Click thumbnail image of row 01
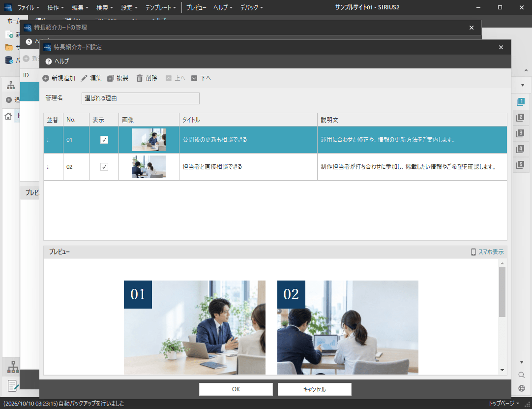 click(x=148, y=140)
